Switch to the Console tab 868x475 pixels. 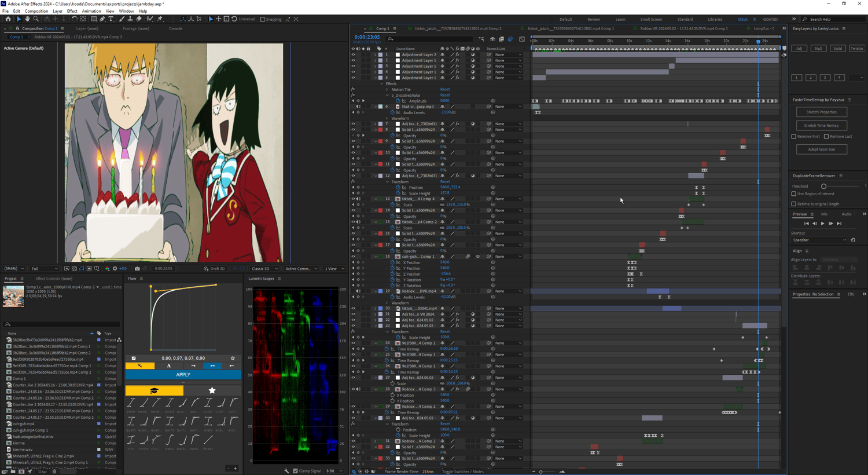coord(175,28)
